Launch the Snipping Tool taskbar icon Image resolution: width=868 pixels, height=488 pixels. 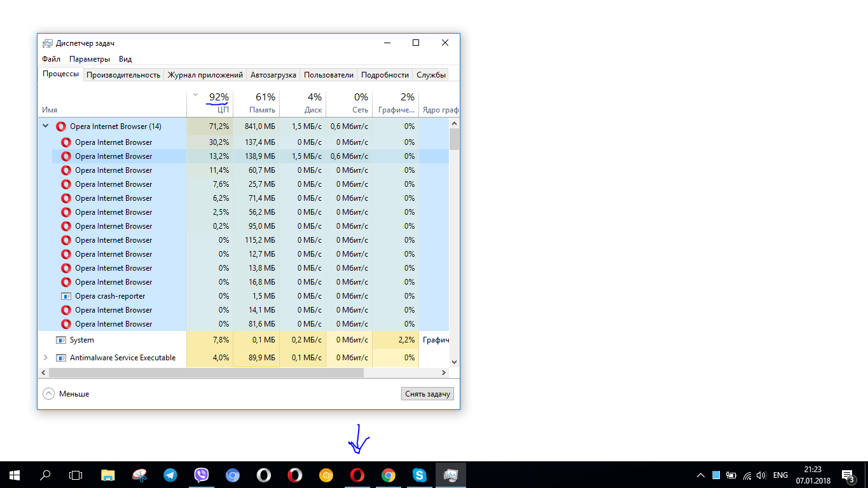pyautogui.click(x=139, y=475)
